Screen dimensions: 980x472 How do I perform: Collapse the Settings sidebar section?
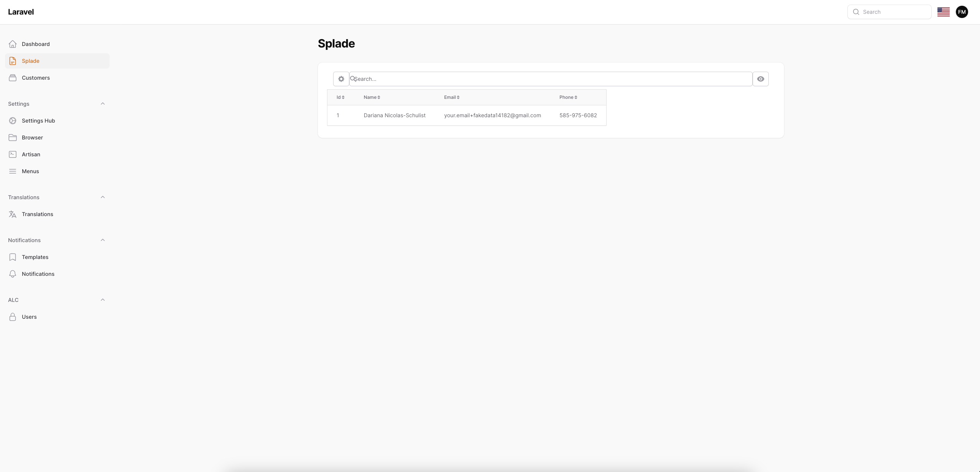pyautogui.click(x=102, y=104)
